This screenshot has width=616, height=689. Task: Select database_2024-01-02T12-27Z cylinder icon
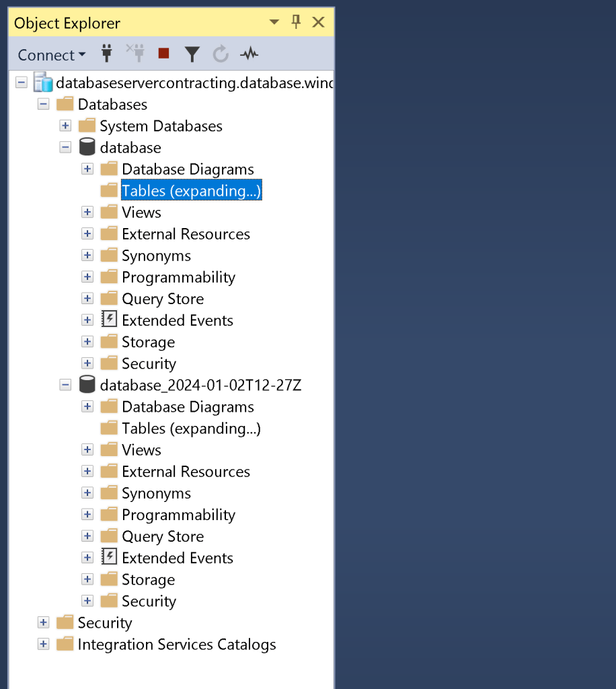(x=87, y=384)
